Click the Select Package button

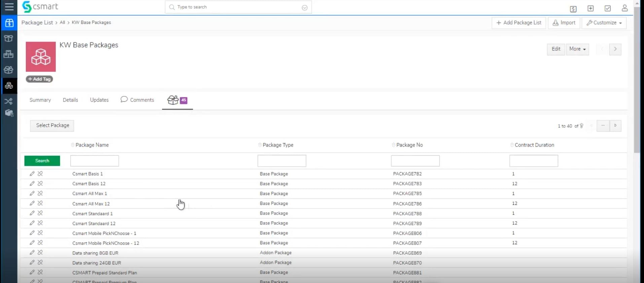click(52, 126)
